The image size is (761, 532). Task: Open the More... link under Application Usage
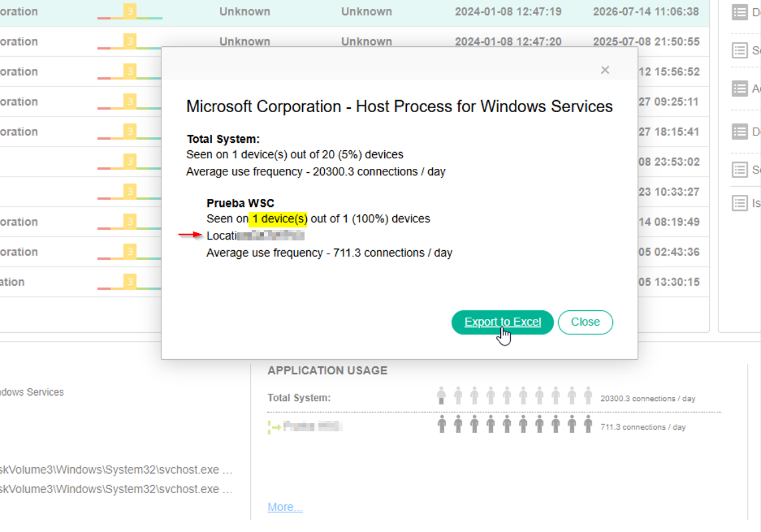285,507
